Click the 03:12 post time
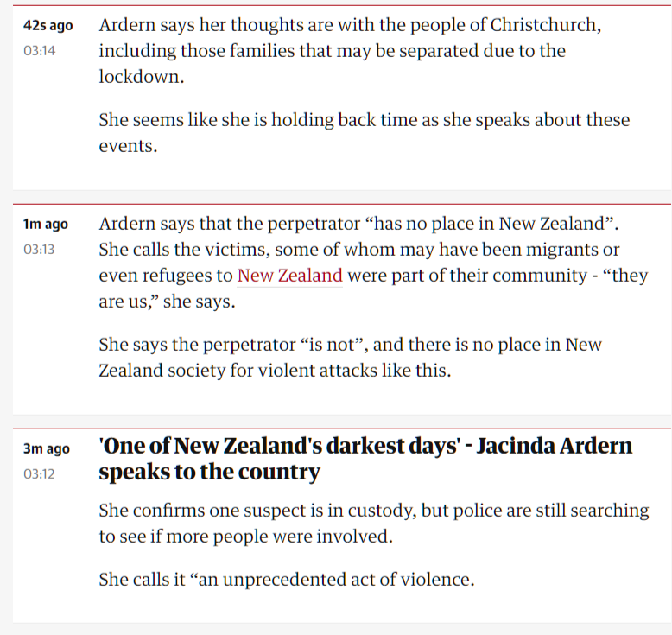The height and width of the screenshot is (635, 672). coord(39,473)
